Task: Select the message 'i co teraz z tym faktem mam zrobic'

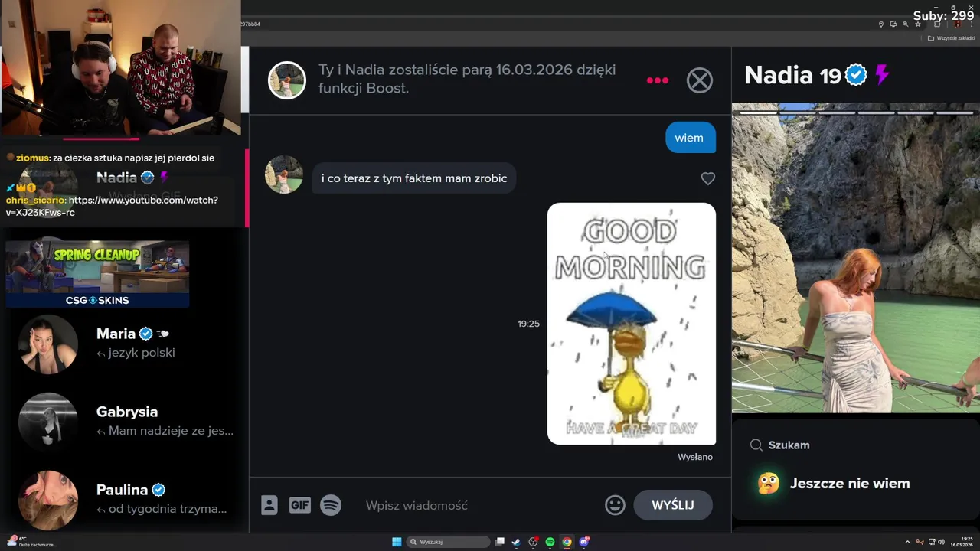Action: pyautogui.click(x=414, y=178)
